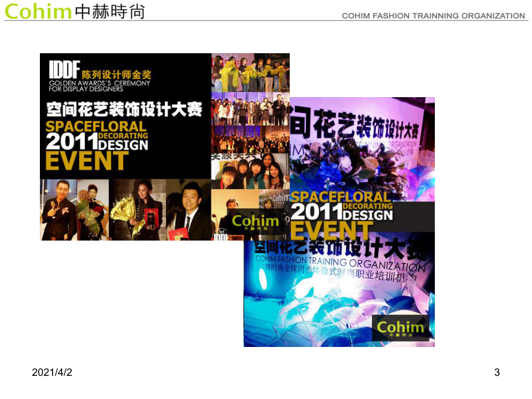Click the yellow EVENT text on the black poster
Viewport: 532px width, 399px height.
click(x=87, y=161)
